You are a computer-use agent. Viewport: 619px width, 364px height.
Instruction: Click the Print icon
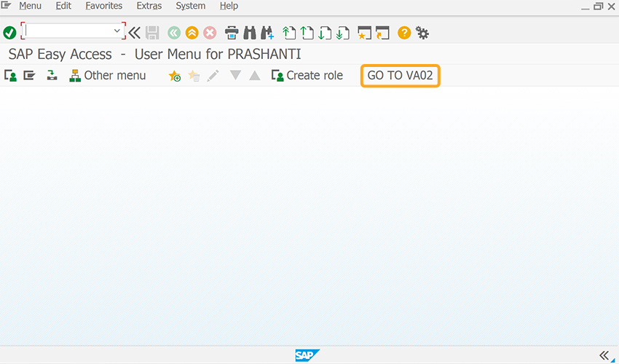click(232, 33)
